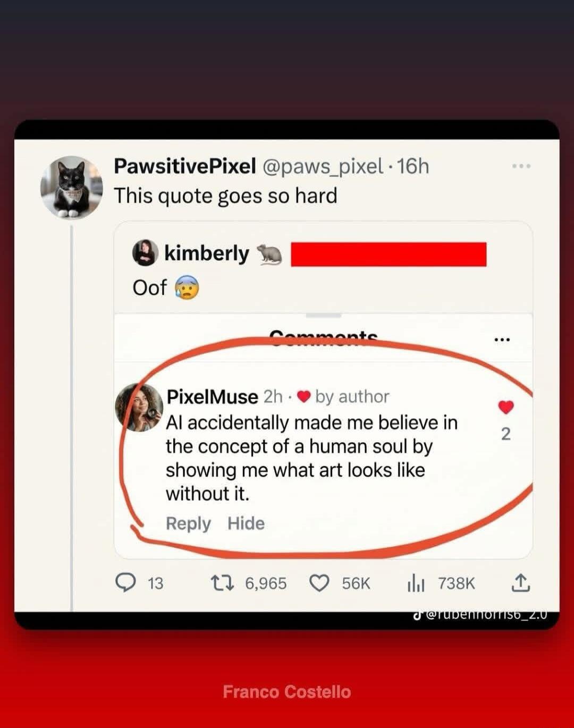Click Reply under PixelMuse's comment
Screen dimensions: 574x728
pos(188,523)
